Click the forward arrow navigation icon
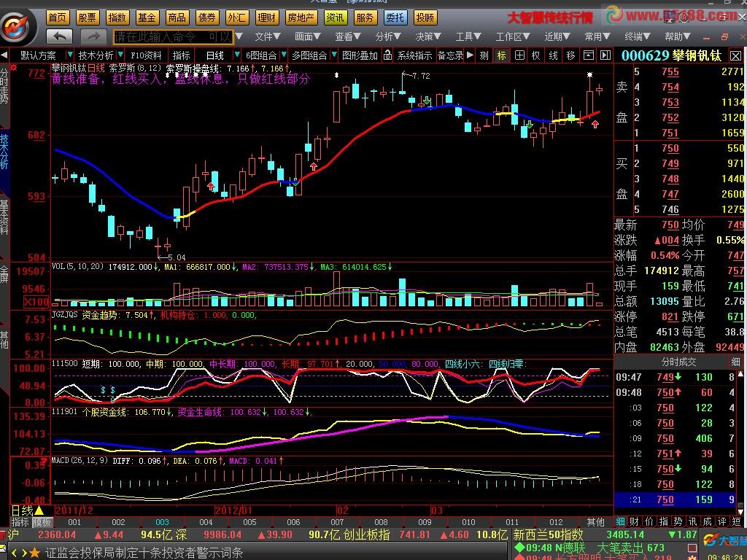 pyautogui.click(x=94, y=36)
